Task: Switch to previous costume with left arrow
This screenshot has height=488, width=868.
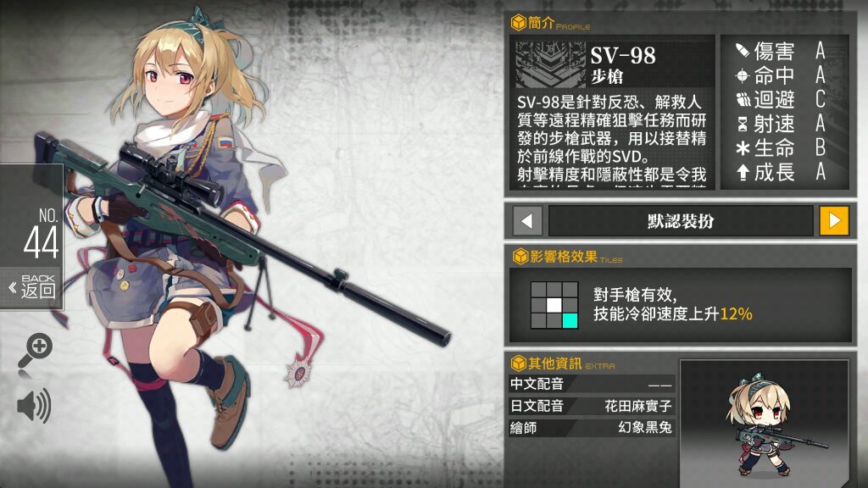Action: (527, 221)
